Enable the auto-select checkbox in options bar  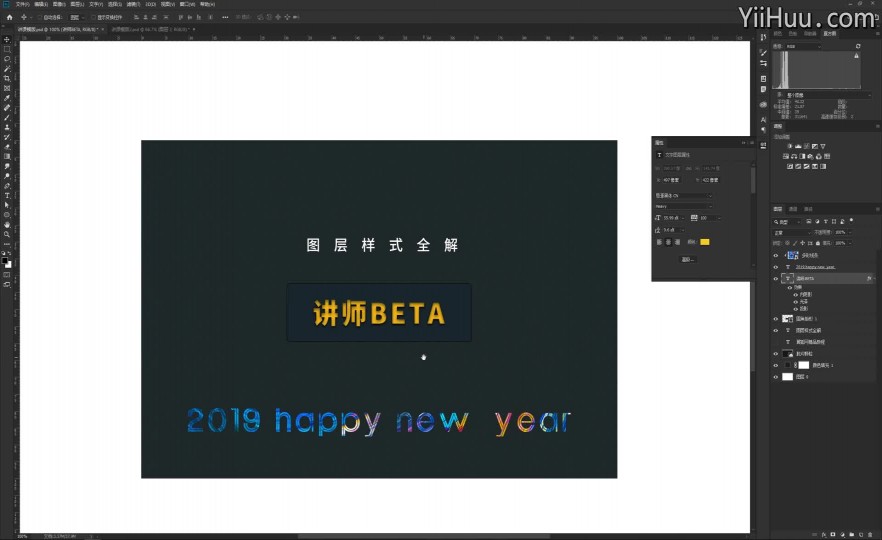pos(40,17)
